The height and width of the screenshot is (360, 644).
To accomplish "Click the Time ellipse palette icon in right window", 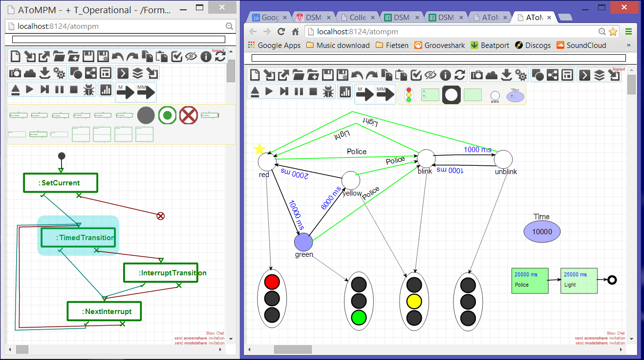I will (x=515, y=95).
